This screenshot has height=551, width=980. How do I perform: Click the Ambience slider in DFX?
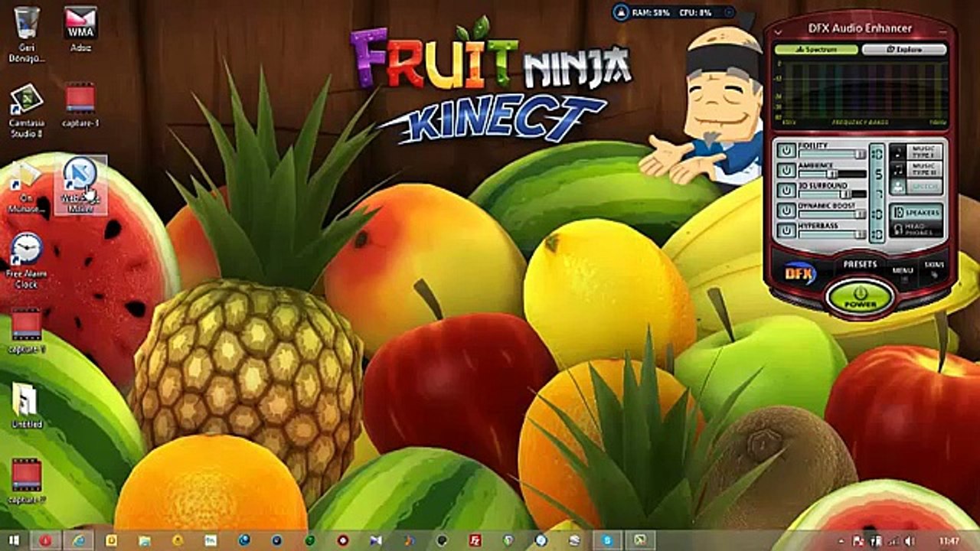tap(832, 174)
